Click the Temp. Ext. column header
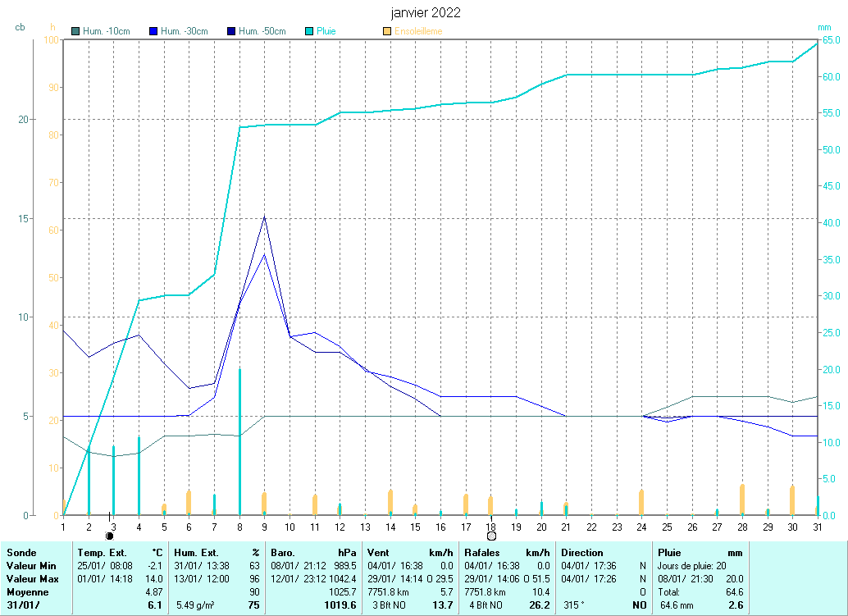Viewport: 848px width, 616px height. click(x=103, y=553)
